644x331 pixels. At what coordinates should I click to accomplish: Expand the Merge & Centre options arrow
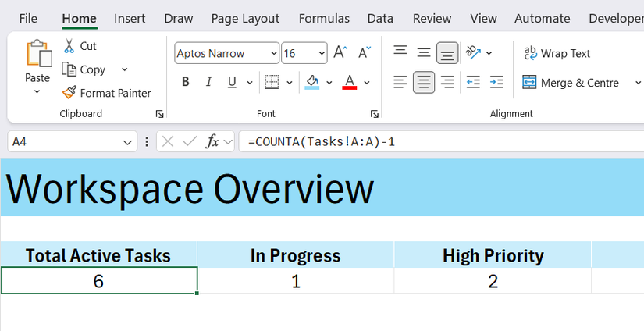coord(638,83)
